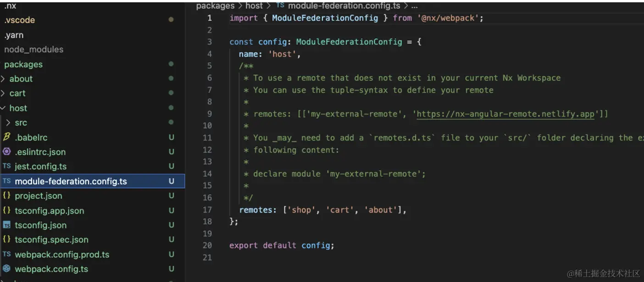
Task: Click the braces icon beside tsconfig.spec.json
Action: pyautogui.click(x=6, y=239)
